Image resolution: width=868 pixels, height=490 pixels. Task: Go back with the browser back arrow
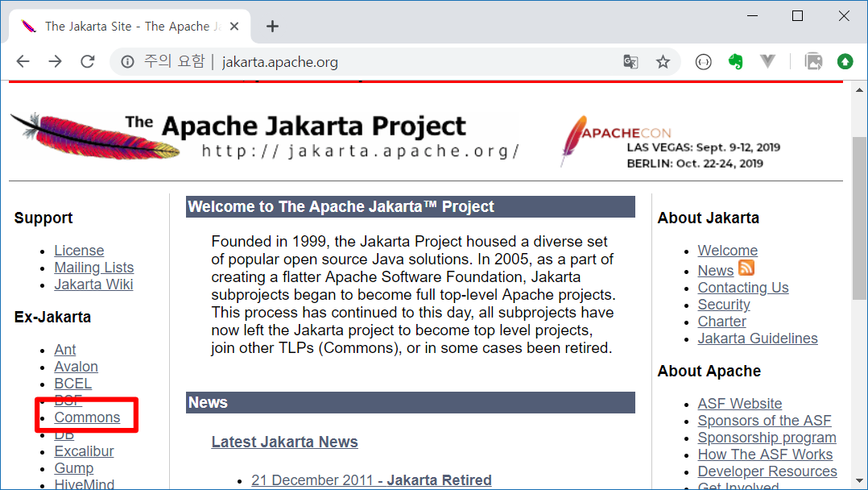pos(23,61)
